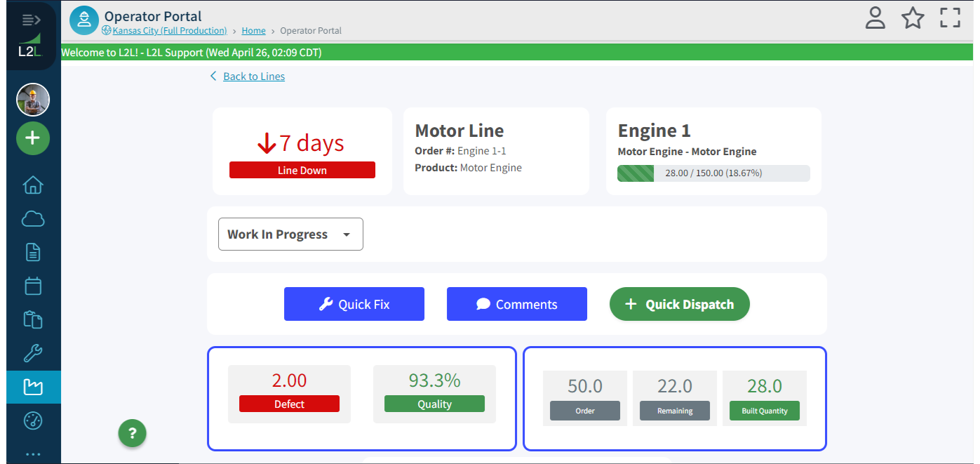
Task: Open the Home icon in sidebar
Action: [x=33, y=185]
